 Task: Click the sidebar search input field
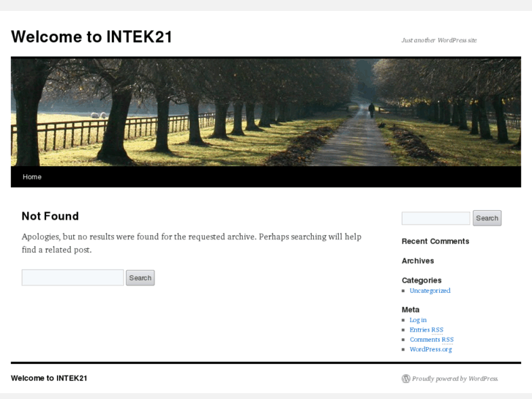pyautogui.click(x=435, y=218)
